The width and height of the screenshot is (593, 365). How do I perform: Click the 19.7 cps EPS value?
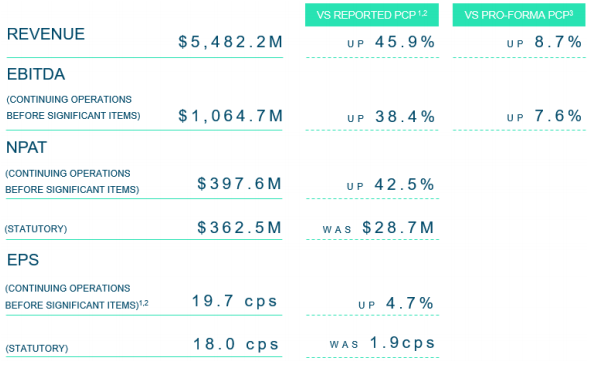tap(235, 301)
